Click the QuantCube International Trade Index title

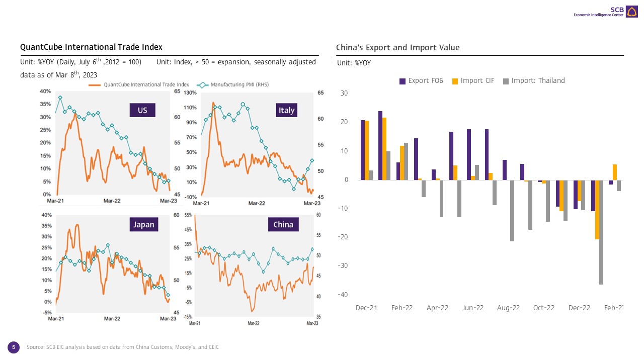click(x=91, y=47)
